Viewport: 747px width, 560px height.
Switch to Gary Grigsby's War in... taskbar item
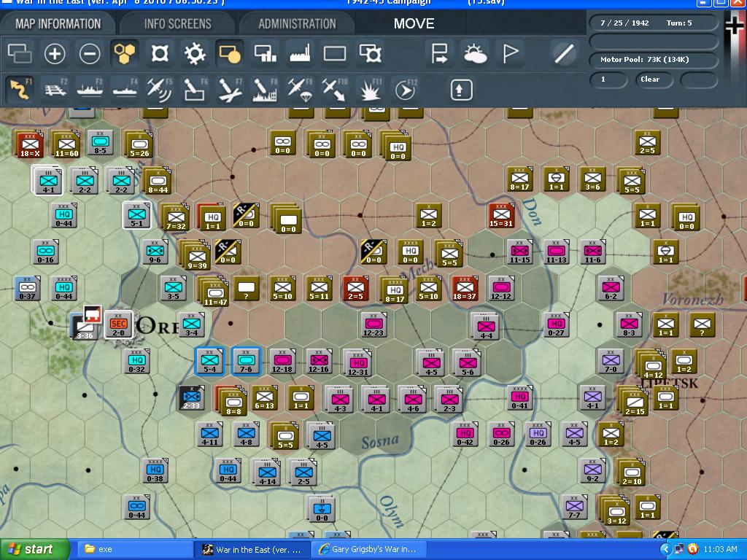click(368, 550)
